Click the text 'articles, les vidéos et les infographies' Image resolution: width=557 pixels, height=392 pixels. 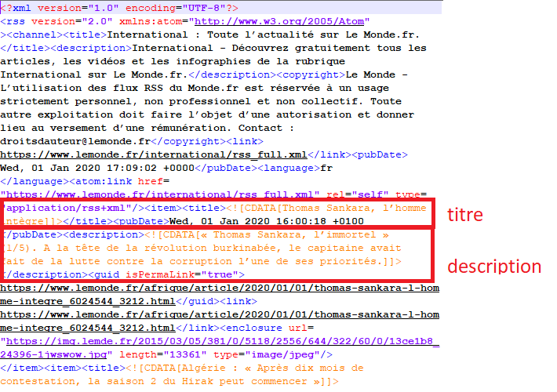pyautogui.click(x=126, y=61)
